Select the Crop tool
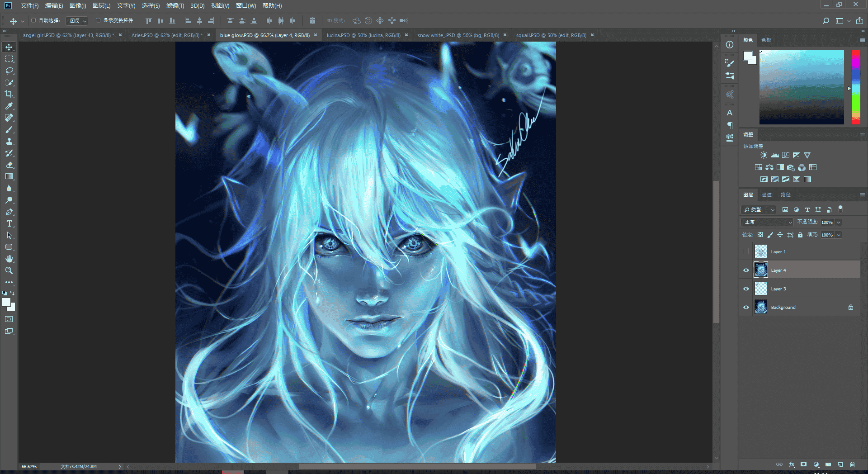 tap(9, 94)
